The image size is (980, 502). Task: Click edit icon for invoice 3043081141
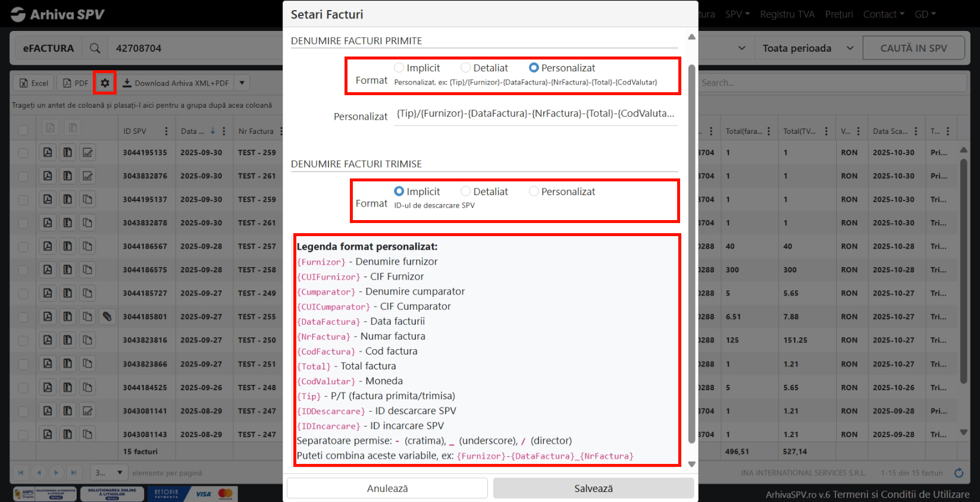pos(87,411)
